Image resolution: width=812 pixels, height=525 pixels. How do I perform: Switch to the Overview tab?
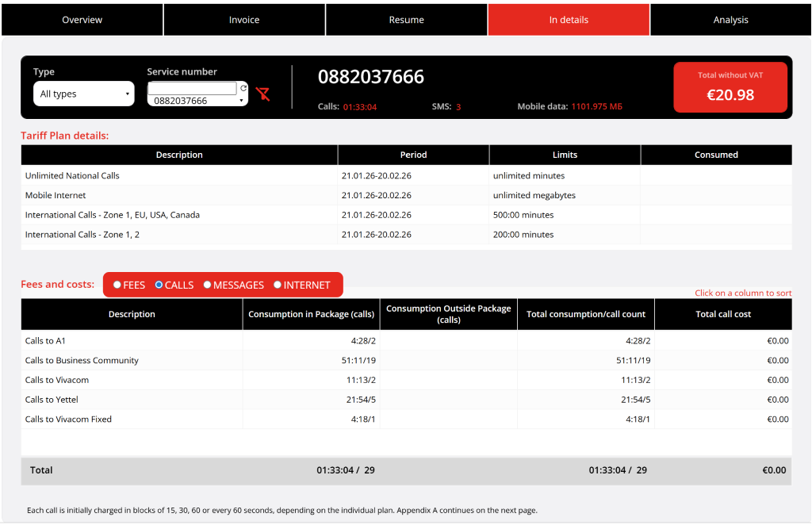(82, 20)
